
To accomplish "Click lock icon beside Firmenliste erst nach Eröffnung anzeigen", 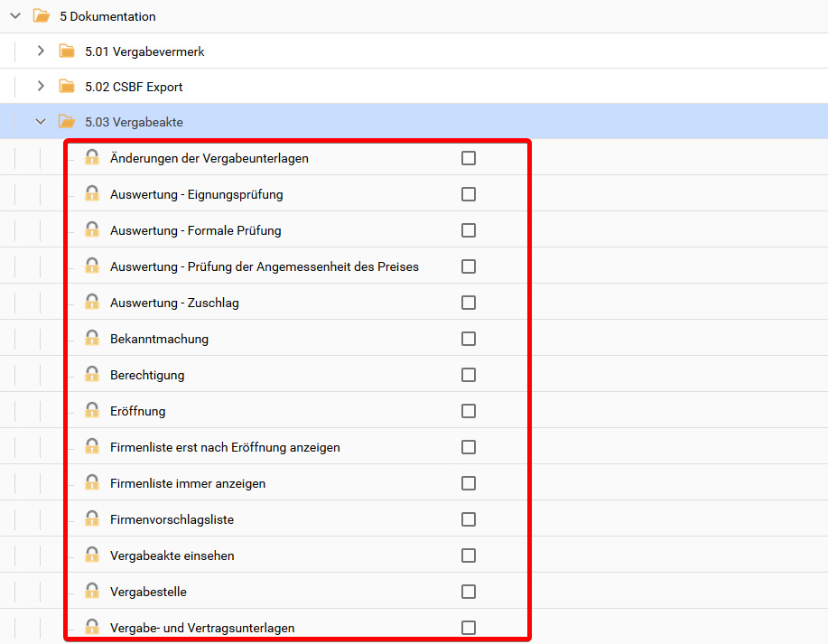I will (x=92, y=446).
